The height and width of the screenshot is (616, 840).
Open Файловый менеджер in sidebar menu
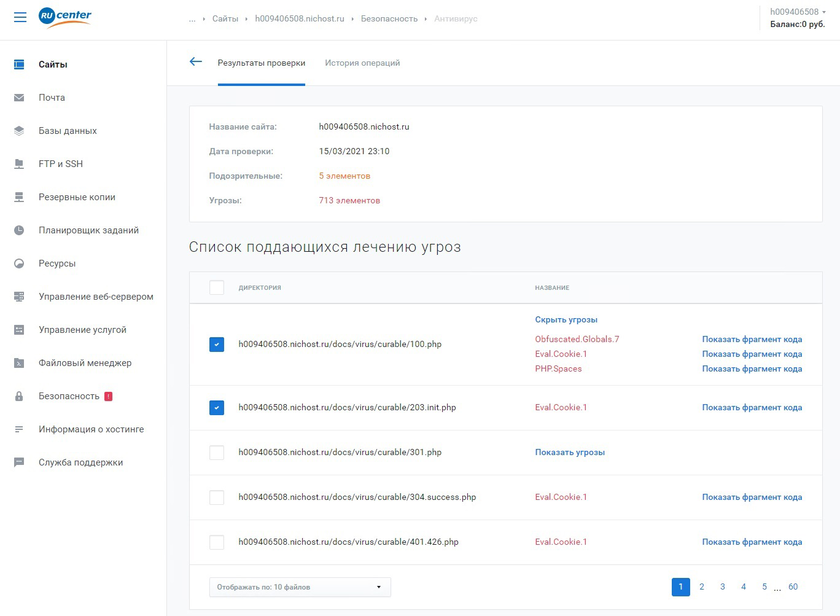point(85,363)
